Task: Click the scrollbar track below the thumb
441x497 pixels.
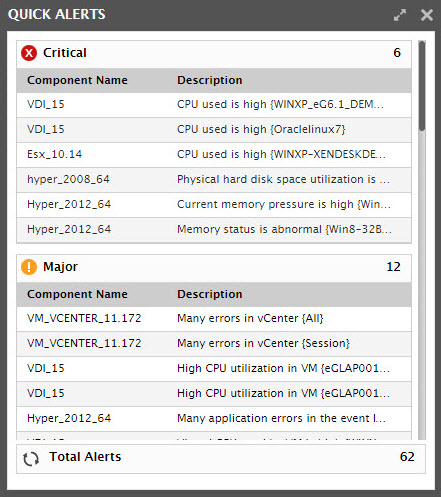Action: (422, 285)
